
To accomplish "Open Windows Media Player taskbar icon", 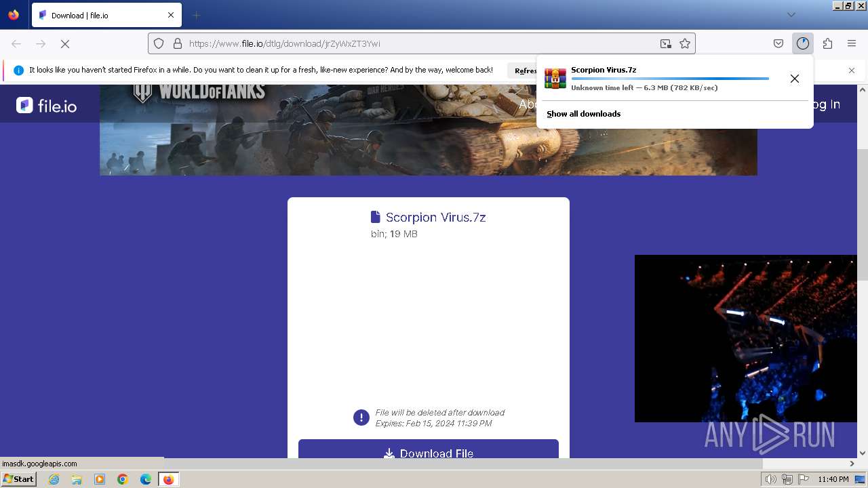I will (x=100, y=479).
